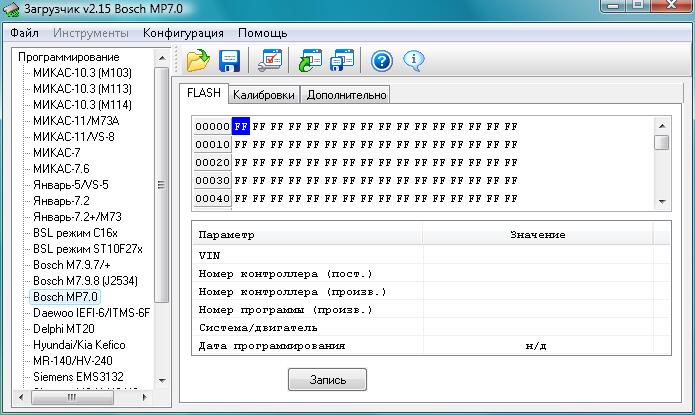This screenshot has width=695, height=415.
Task: Select Дата программирования row
Action: (x=431, y=345)
